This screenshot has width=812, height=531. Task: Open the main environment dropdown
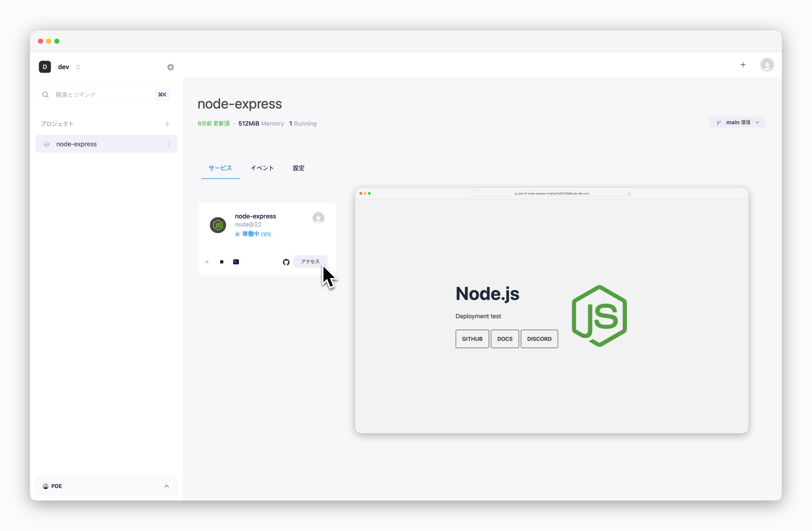pos(738,122)
